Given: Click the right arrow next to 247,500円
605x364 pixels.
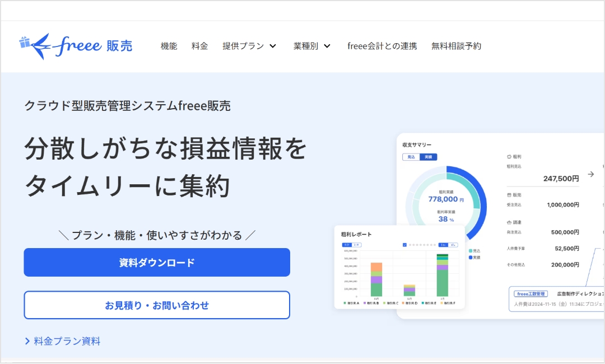Looking at the screenshot, I should pos(590,174).
